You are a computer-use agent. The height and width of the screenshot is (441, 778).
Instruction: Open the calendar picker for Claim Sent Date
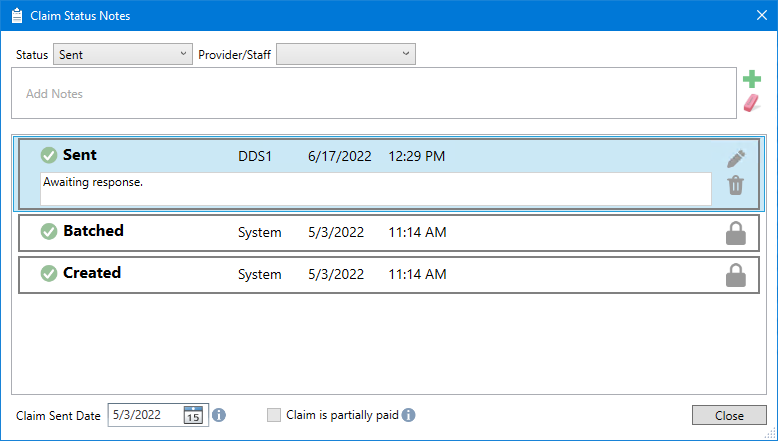tap(193, 415)
